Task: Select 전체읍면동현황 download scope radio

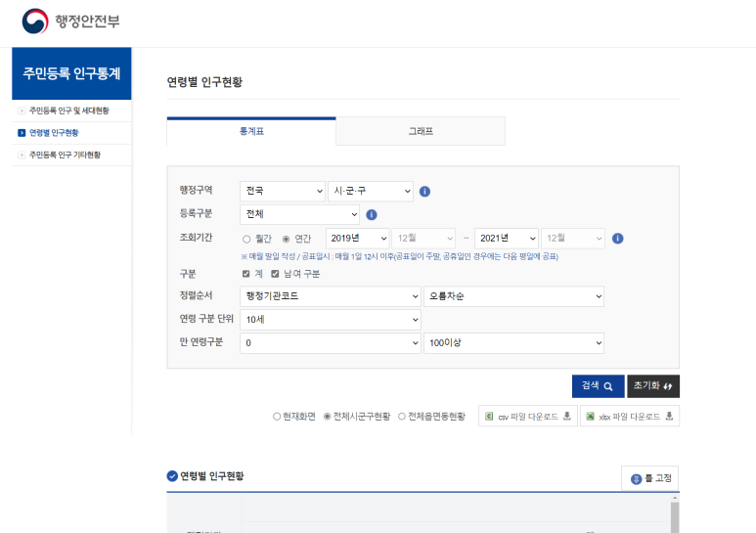Action: [402, 417]
